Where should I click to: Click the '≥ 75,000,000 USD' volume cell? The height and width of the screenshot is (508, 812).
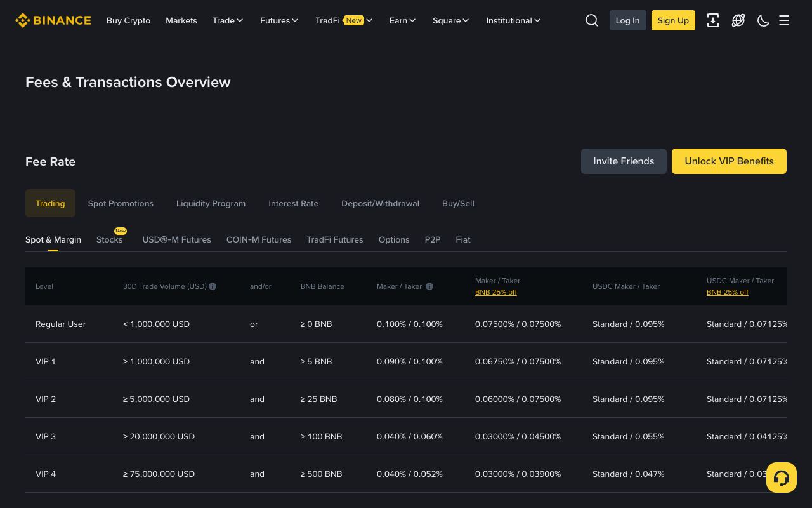click(159, 474)
